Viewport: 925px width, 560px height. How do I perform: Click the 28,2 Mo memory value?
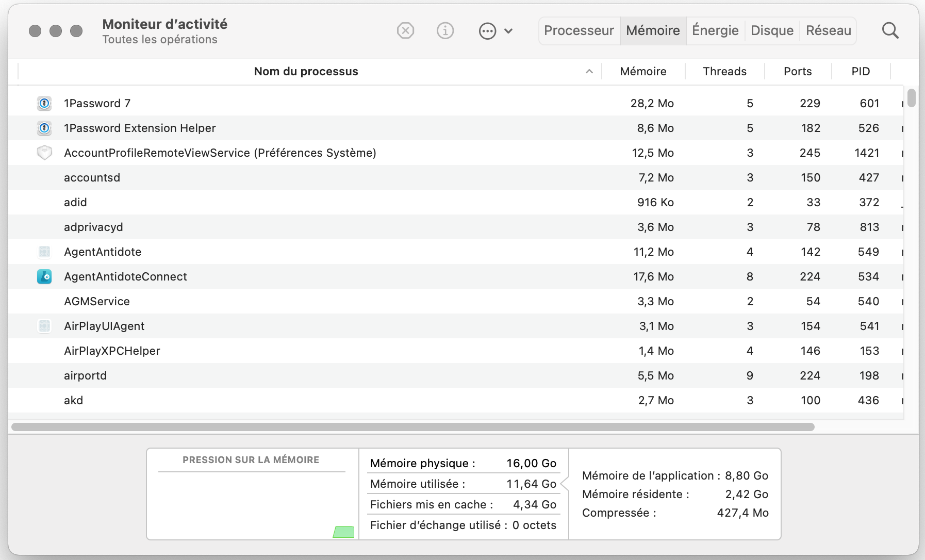(x=652, y=104)
